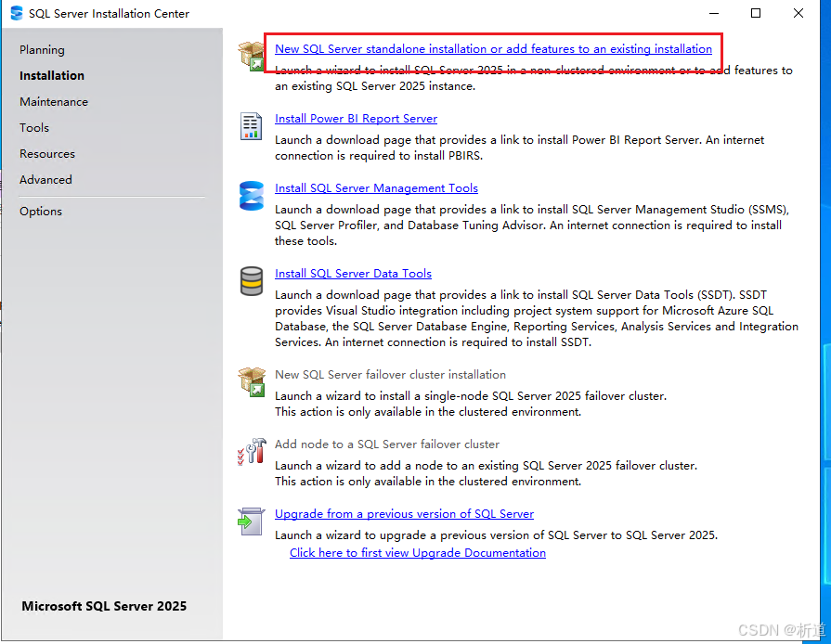Click the Power BI Report Server icon
The width and height of the screenshot is (831, 644).
pos(251,126)
